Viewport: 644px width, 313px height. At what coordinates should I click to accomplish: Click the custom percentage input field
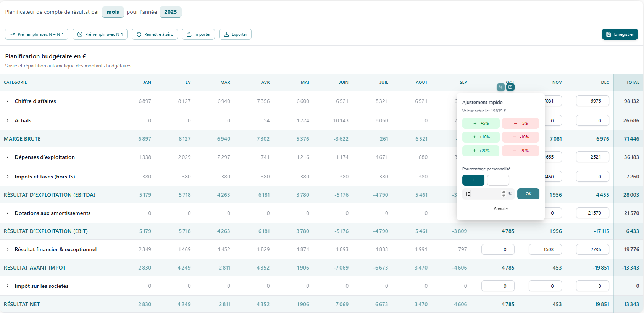click(483, 194)
